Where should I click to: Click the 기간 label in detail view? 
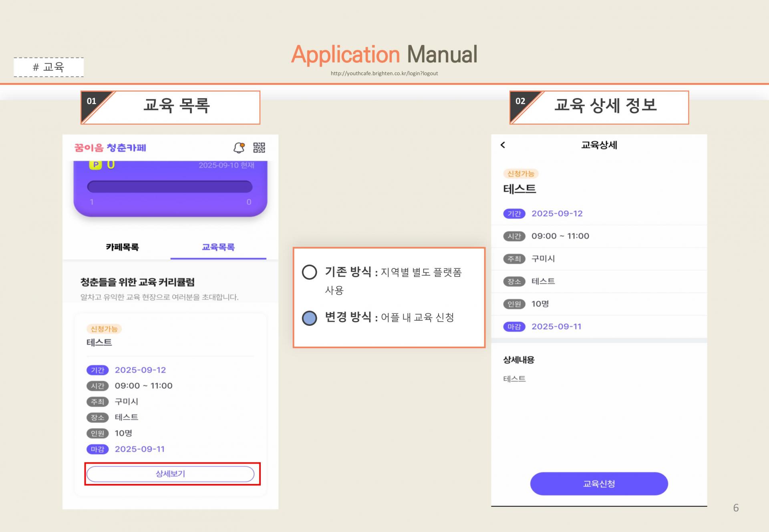coord(514,214)
